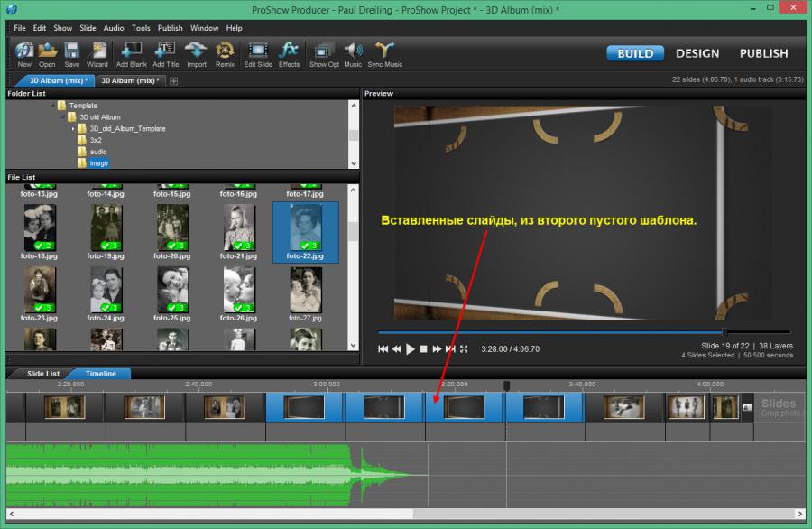Open the Window menu

[x=204, y=28]
